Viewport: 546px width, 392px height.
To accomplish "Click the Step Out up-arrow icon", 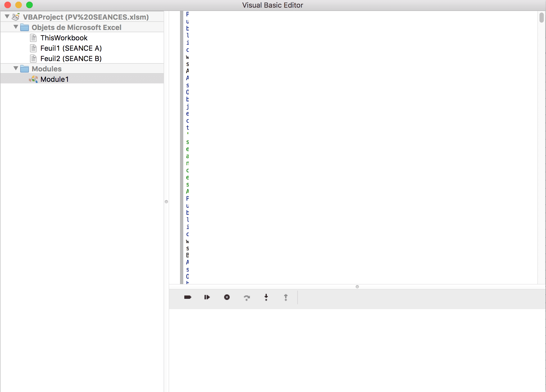I will tap(286, 297).
